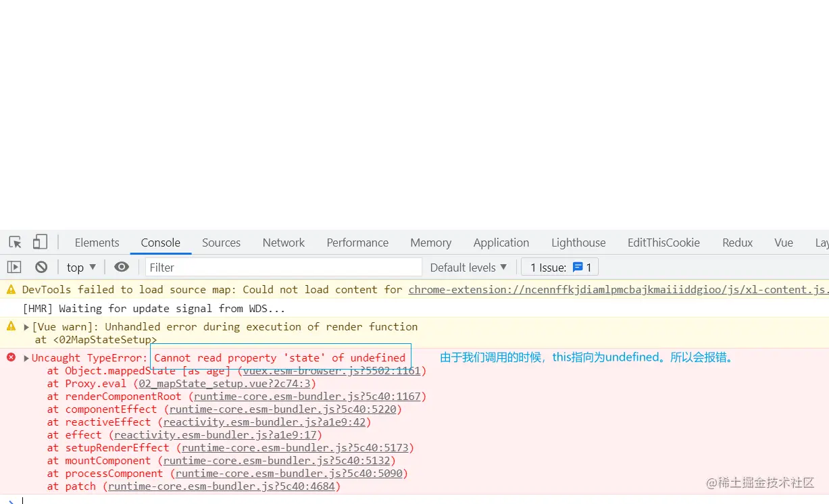829x504 pixels.
Task: Click the console Filter input field
Action: (284, 267)
